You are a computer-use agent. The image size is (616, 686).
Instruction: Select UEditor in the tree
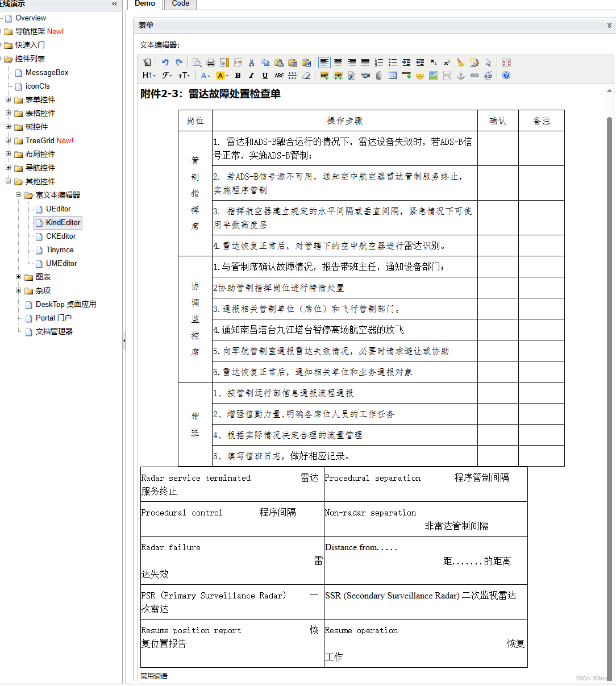[x=58, y=209]
